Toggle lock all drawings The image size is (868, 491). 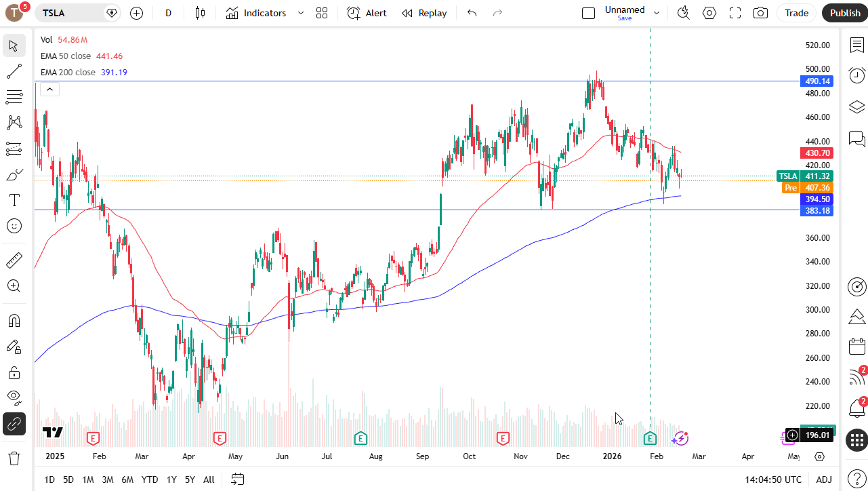coord(14,372)
